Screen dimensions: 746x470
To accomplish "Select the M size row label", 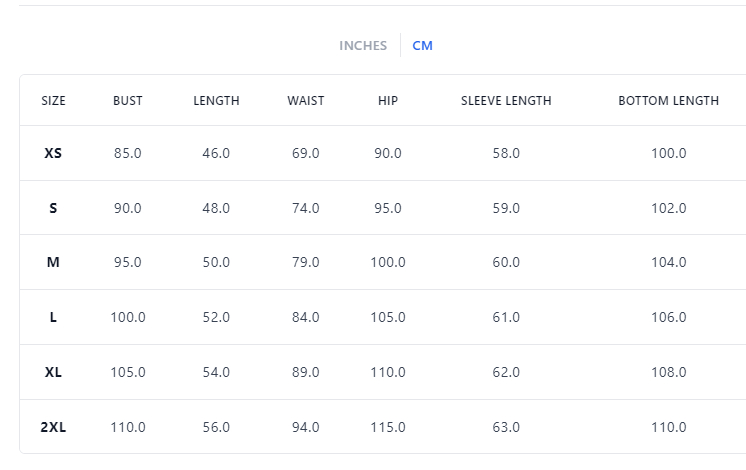I will (x=53, y=263).
